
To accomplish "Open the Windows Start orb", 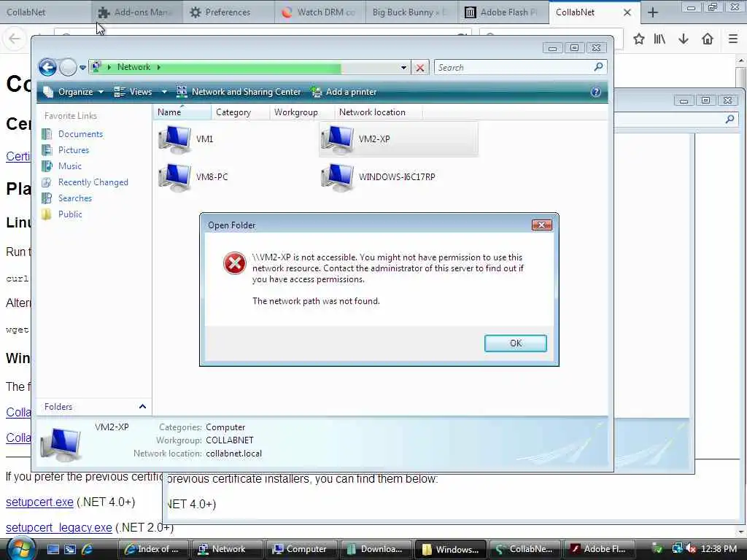I will coord(20,548).
